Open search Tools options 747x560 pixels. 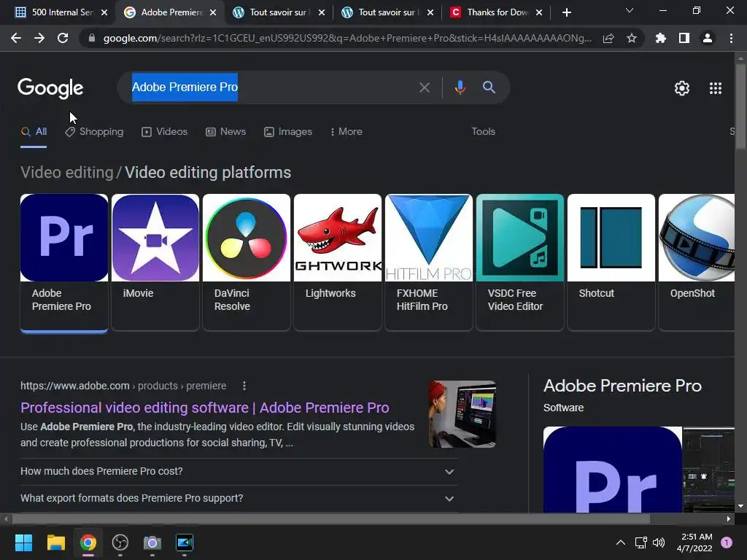click(x=483, y=132)
